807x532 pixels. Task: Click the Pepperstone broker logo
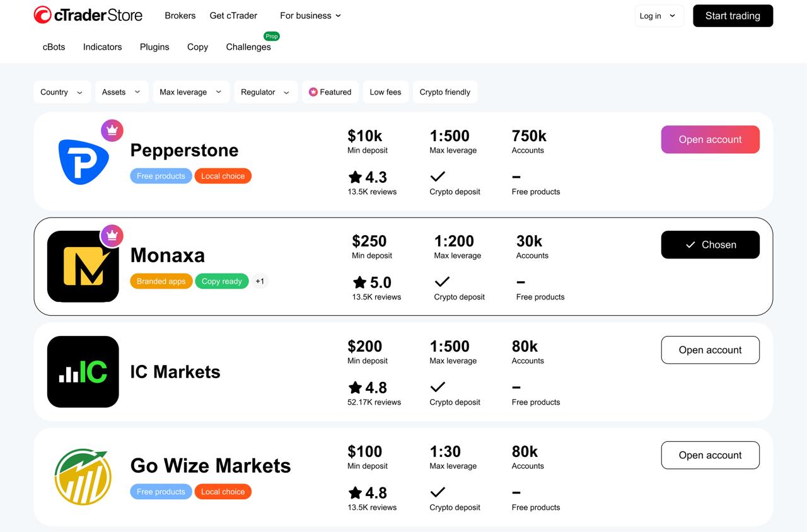coord(83,161)
